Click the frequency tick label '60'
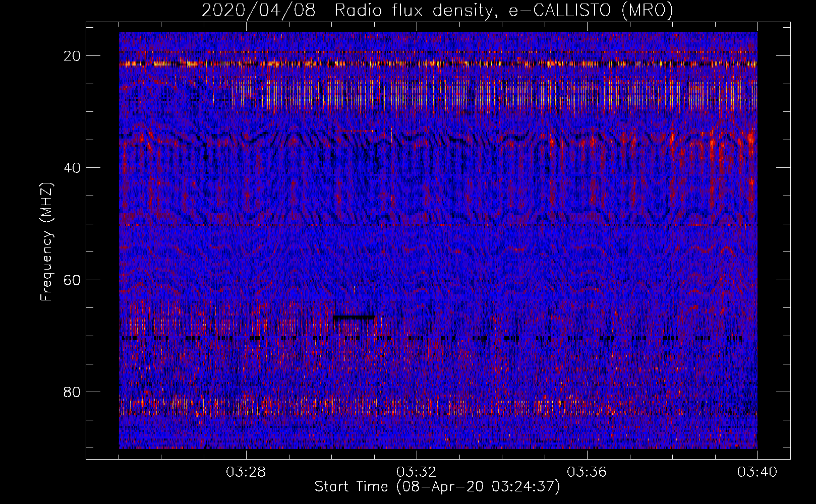 click(x=72, y=279)
